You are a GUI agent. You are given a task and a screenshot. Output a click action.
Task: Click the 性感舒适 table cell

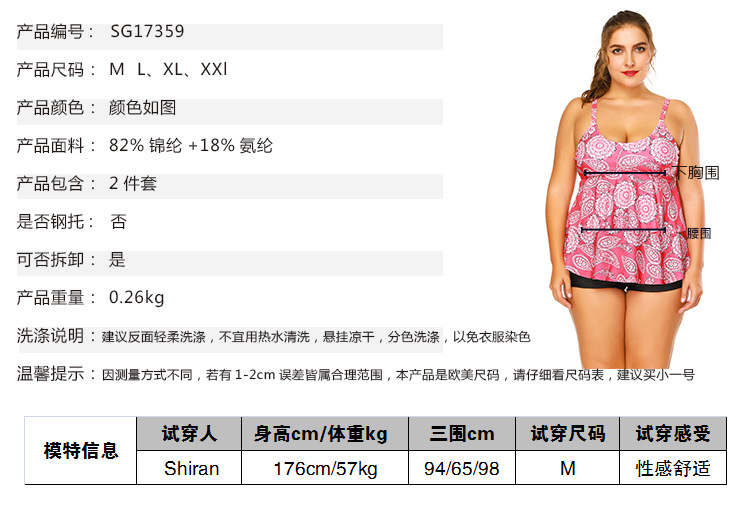pos(673,468)
